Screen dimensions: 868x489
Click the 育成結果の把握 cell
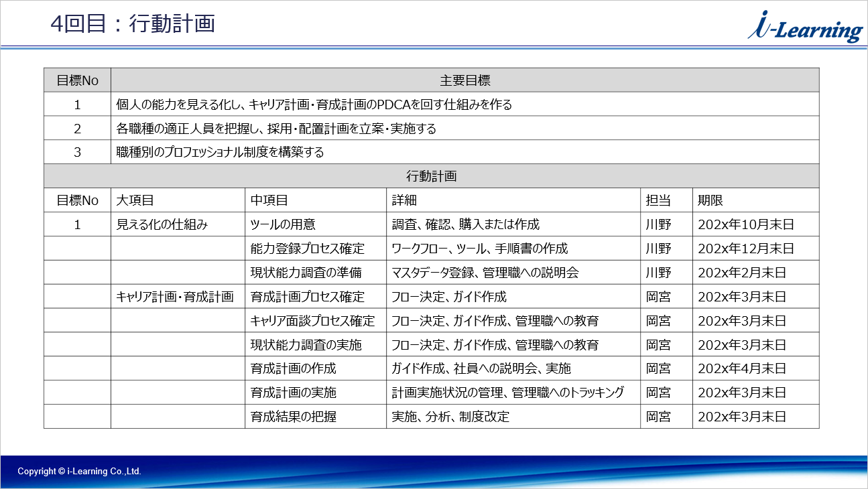coord(294,417)
